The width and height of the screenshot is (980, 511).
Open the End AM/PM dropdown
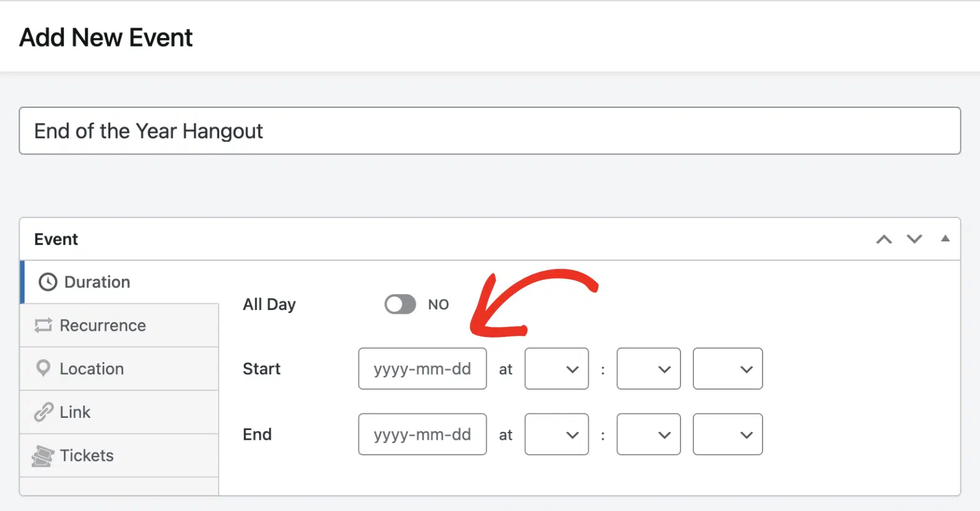[728, 434]
